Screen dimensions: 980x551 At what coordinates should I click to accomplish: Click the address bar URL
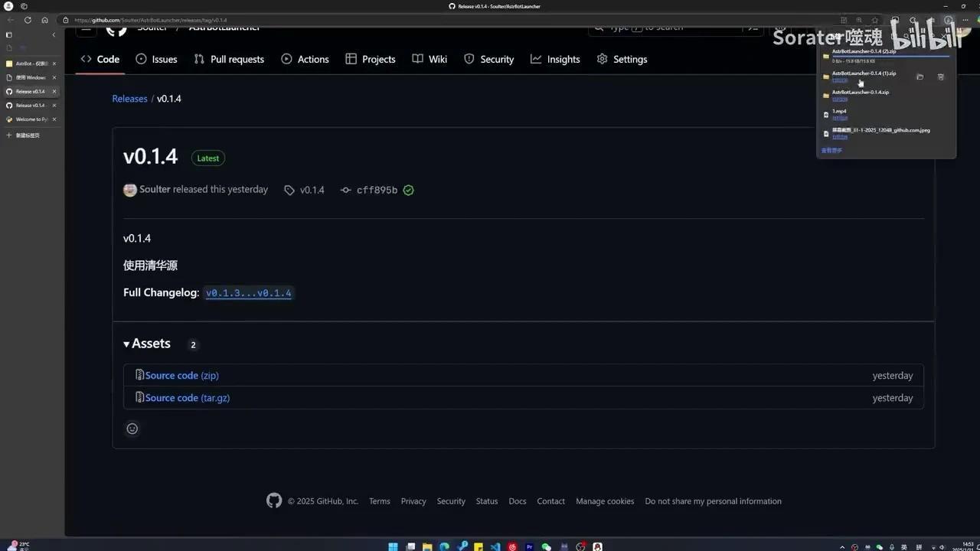151,20
